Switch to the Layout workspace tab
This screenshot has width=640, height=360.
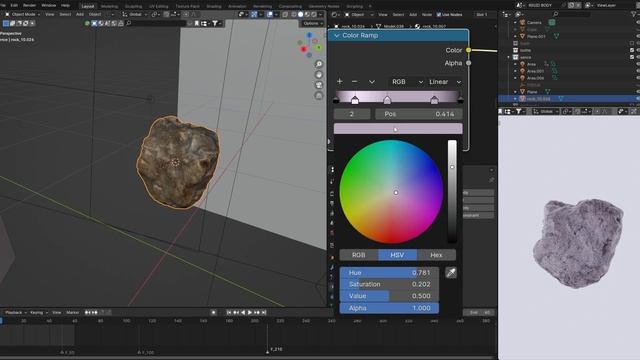point(88,6)
